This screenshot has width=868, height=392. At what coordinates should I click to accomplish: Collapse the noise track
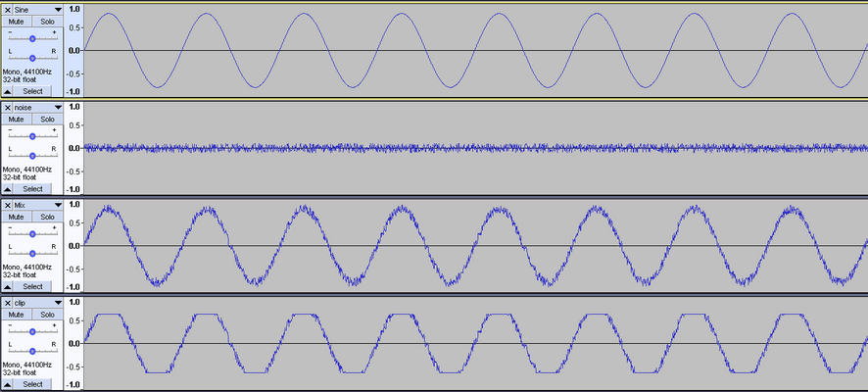pyautogui.click(x=8, y=189)
